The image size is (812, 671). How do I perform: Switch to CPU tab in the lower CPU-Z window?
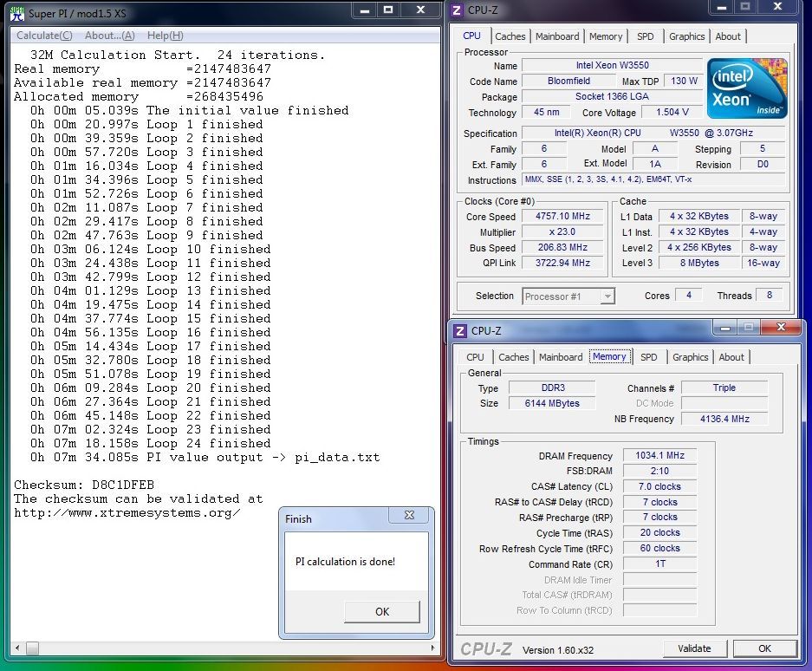coord(475,357)
